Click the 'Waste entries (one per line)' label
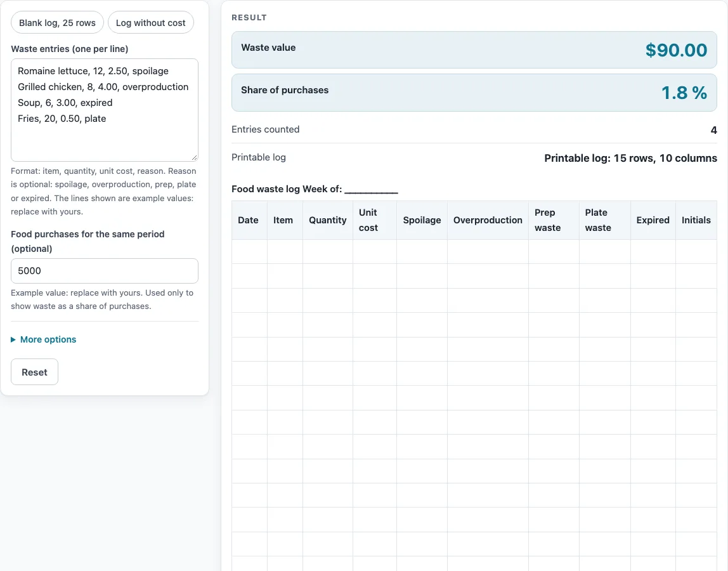728x571 pixels. tap(70, 49)
